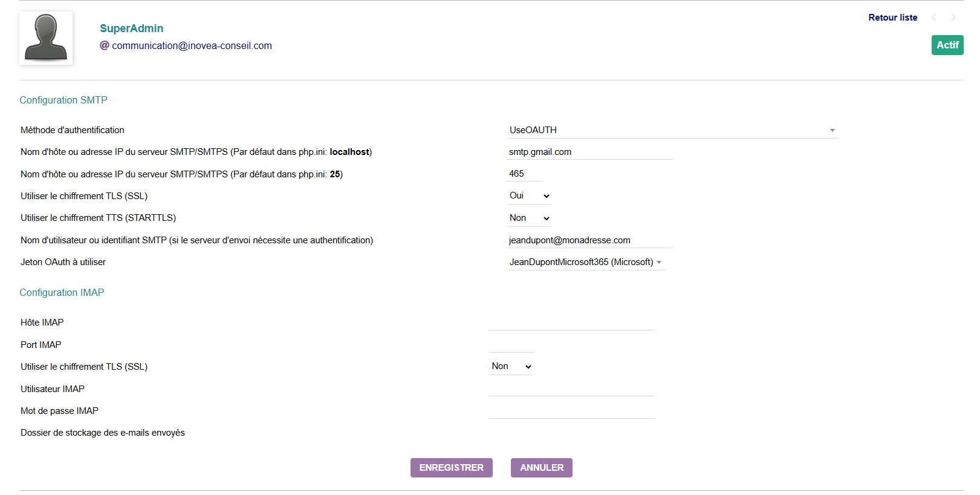980x495 pixels.
Task: Click the previous record chevron arrow
Action: 934,18
